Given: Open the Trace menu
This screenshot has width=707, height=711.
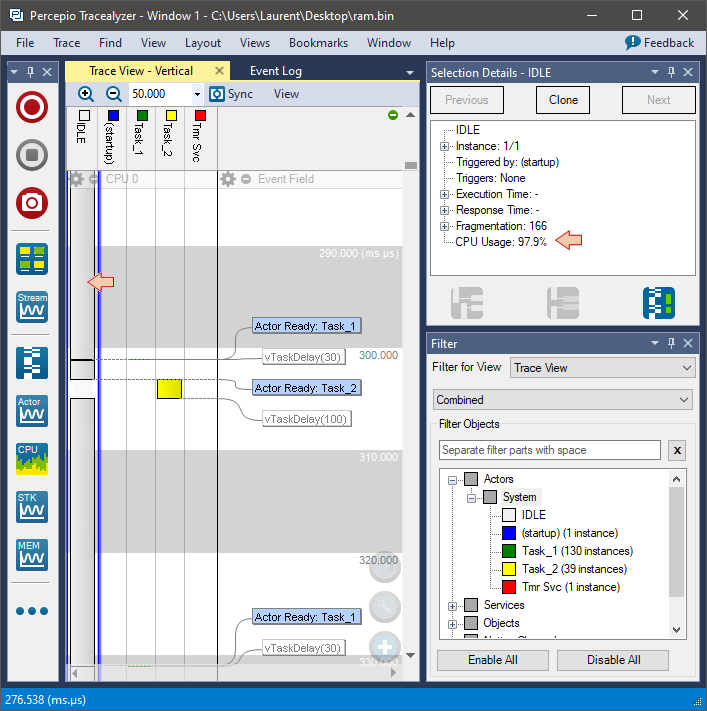Looking at the screenshot, I should tap(67, 43).
